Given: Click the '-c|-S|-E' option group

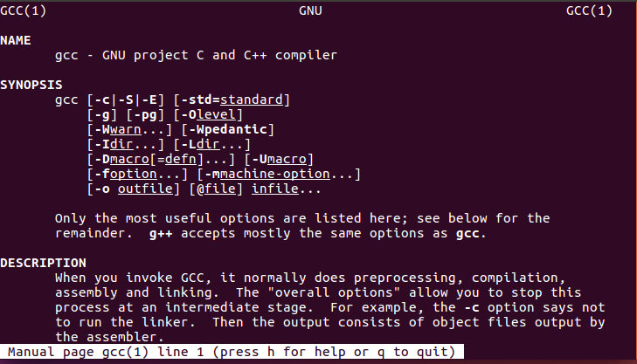Looking at the screenshot, I should coord(126,100).
